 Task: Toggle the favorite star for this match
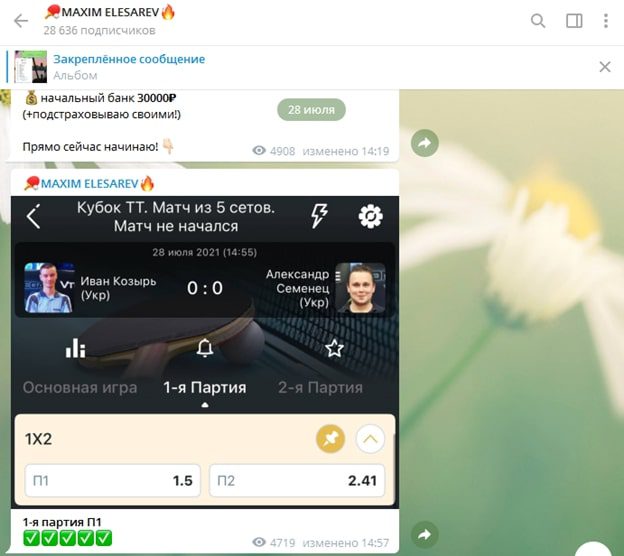(x=335, y=348)
